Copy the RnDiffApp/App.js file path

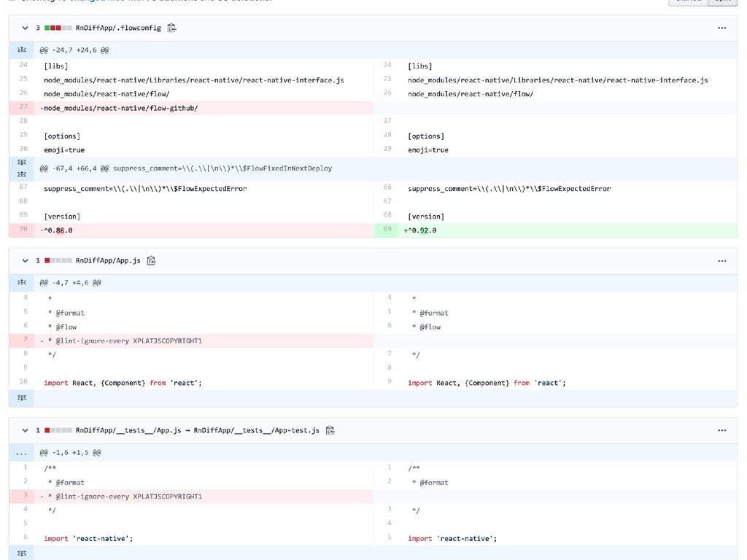click(152, 260)
